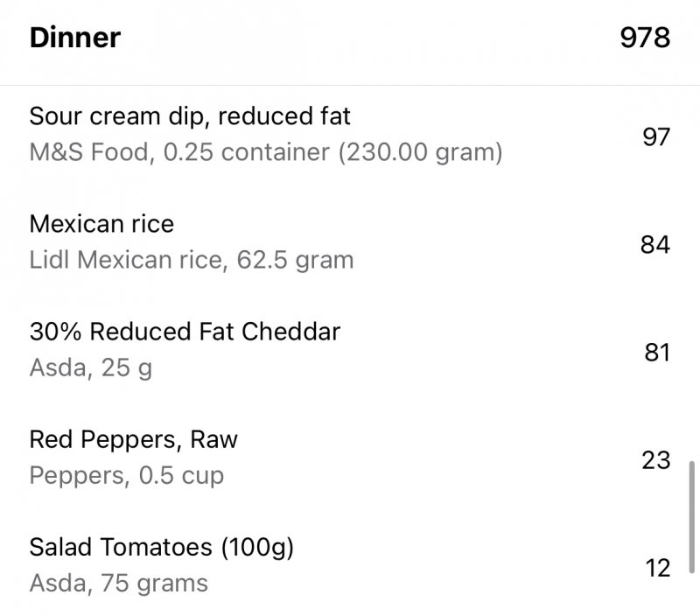
Task: Open Red Peppers, Raw entry
Action: pyautogui.click(x=350, y=458)
